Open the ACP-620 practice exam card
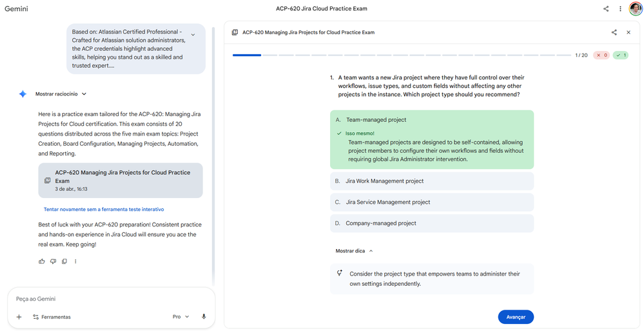This screenshot has height=331, width=644. click(x=121, y=181)
